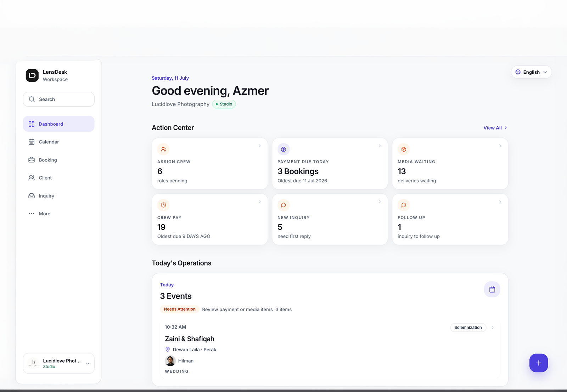
Task: Open the Assign Crew card chevron
Action: click(260, 146)
